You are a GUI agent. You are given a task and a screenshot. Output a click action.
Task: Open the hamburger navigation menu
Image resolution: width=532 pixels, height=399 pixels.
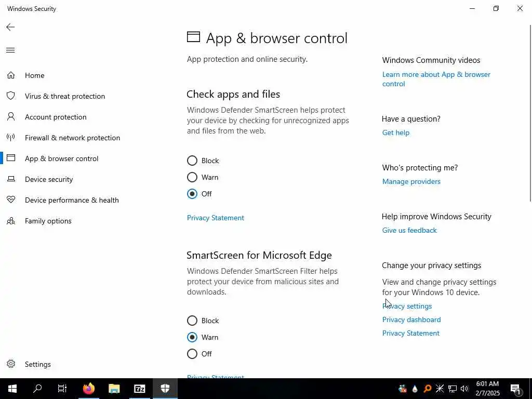(10, 50)
